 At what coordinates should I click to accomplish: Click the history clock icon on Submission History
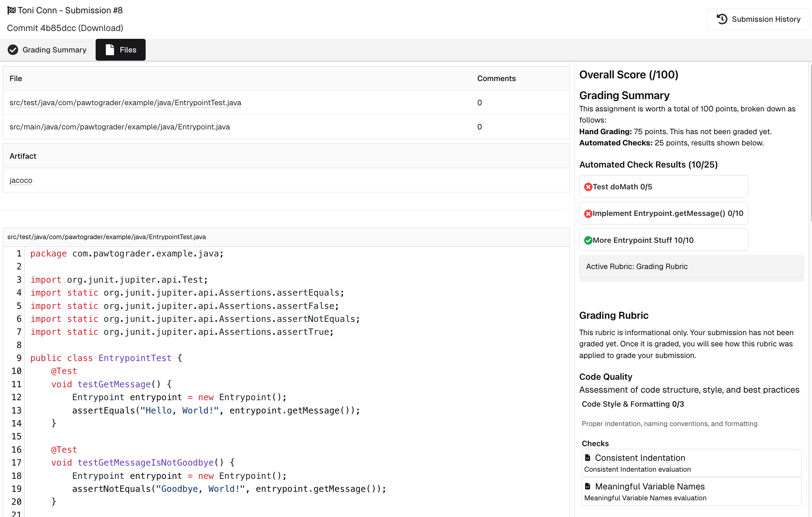tap(721, 19)
